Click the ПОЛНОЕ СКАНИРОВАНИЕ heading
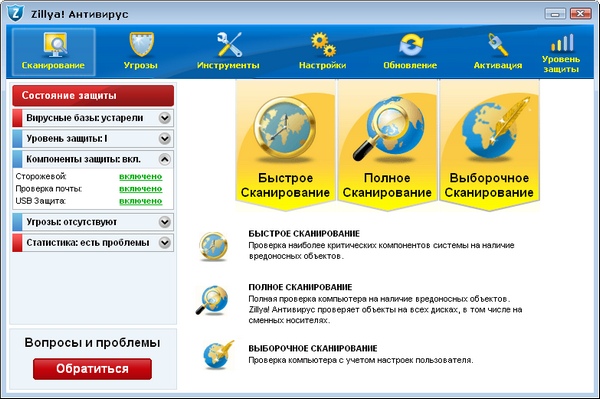This screenshot has width=600, height=399. click(x=300, y=287)
